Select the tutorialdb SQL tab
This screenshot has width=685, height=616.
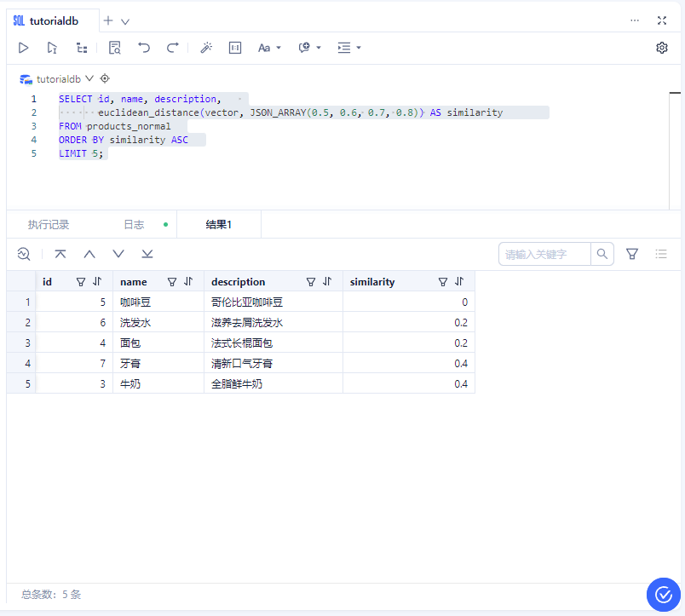[53, 21]
